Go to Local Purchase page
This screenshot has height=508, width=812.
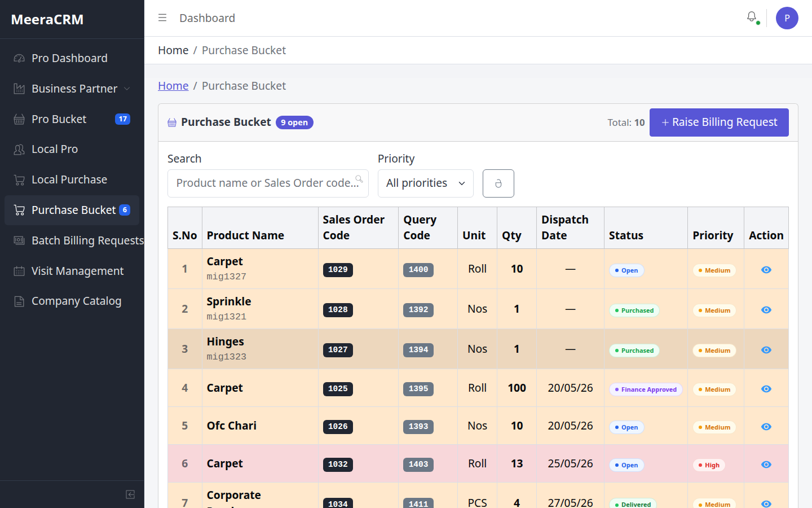click(72, 180)
